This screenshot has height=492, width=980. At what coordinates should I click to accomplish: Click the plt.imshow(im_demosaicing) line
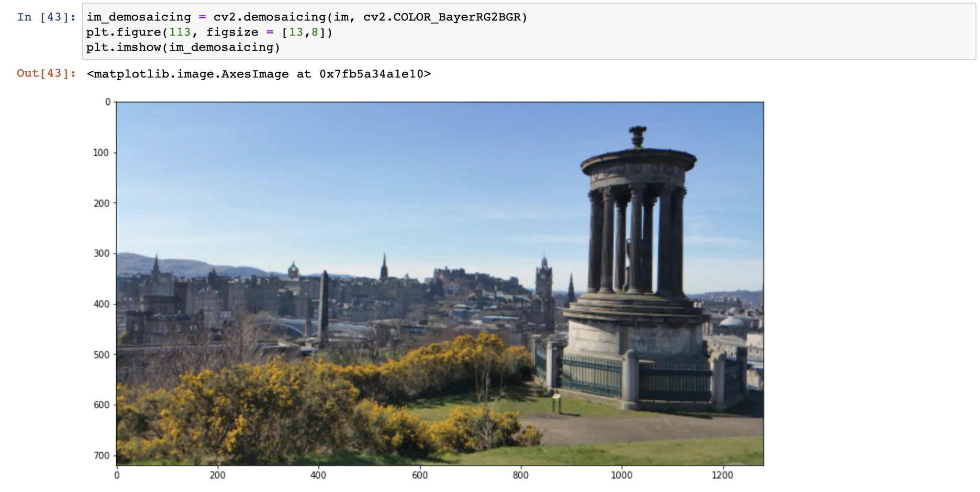click(x=183, y=47)
